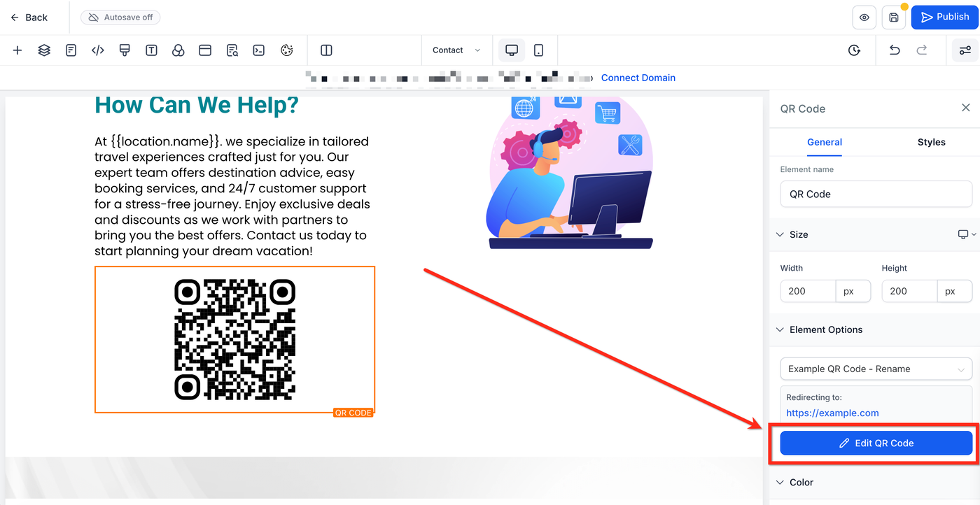Switch to the Styles tab
This screenshot has height=505, width=980.
[x=931, y=142]
